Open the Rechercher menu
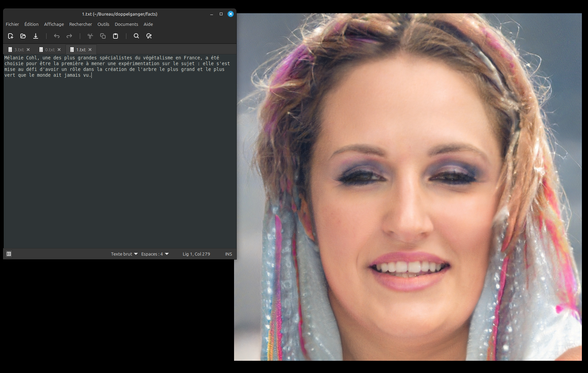Screen dimensions: 588x373 (x=81, y=24)
